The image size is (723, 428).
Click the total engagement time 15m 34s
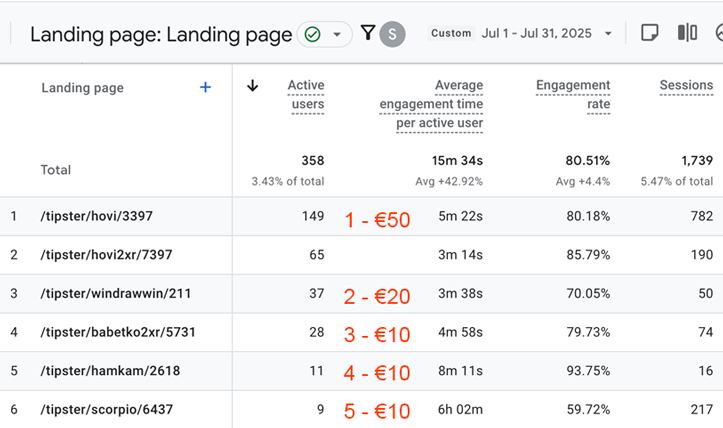point(457,160)
